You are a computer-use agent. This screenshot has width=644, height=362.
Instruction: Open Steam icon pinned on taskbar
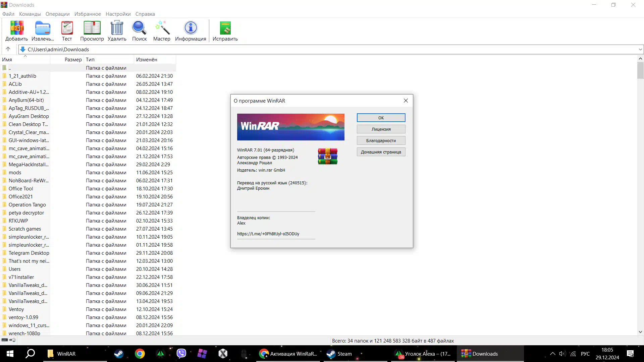pos(119,354)
